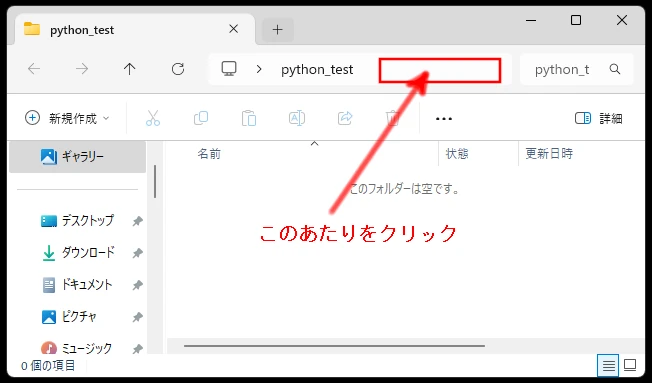Maximize the Explorer window

576,20
